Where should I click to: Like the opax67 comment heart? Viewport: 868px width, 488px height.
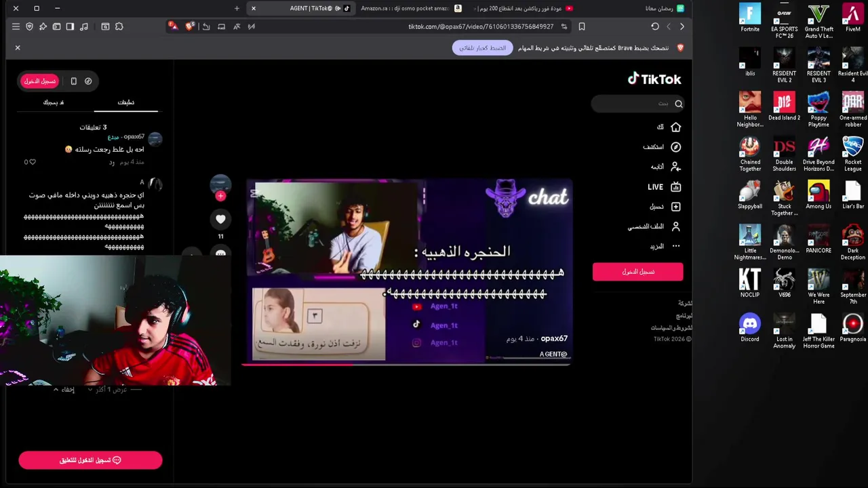[x=32, y=162]
